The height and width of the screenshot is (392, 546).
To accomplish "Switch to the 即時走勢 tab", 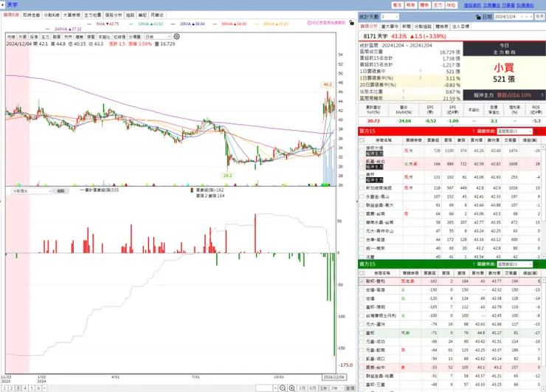I will (31, 15).
